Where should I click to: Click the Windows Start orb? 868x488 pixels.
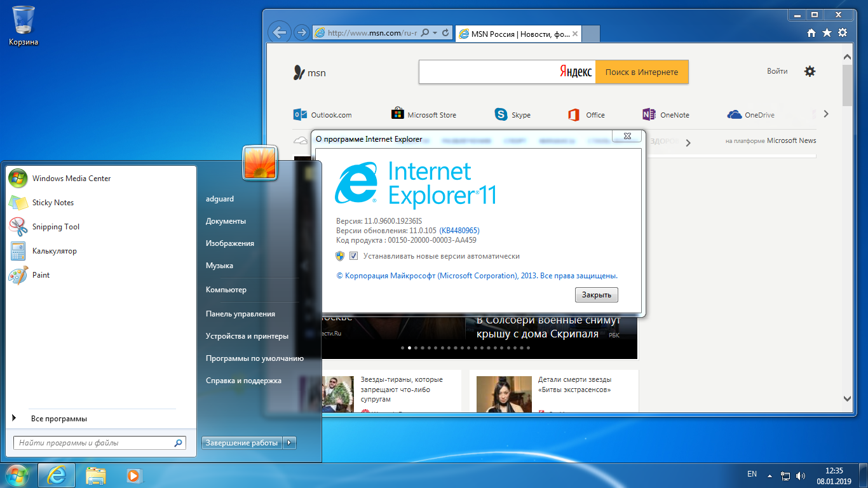tap(17, 475)
